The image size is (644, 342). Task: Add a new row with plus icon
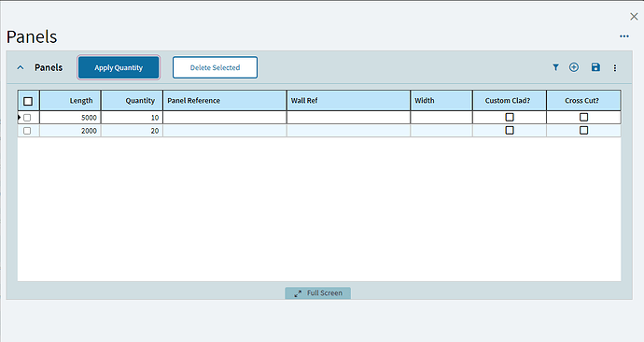point(574,67)
